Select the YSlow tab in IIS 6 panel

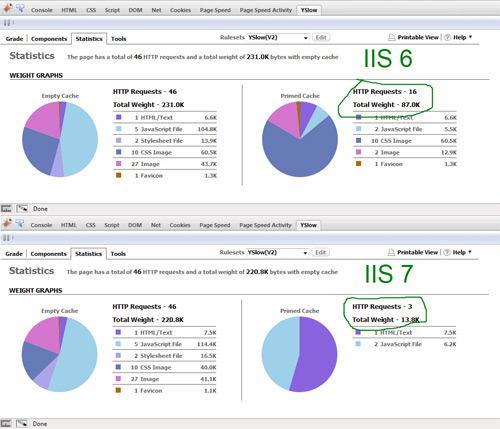[x=309, y=10]
